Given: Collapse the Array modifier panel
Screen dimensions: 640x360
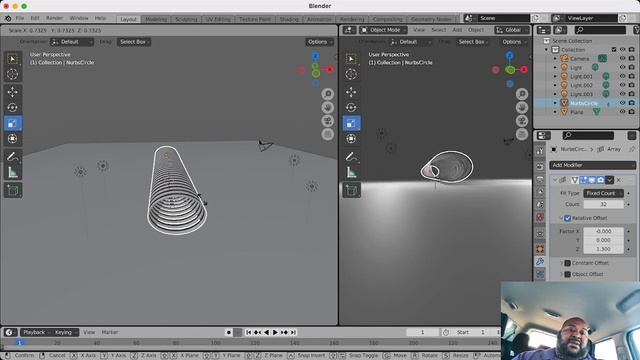Looking at the screenshot, I should coord(555,180).
